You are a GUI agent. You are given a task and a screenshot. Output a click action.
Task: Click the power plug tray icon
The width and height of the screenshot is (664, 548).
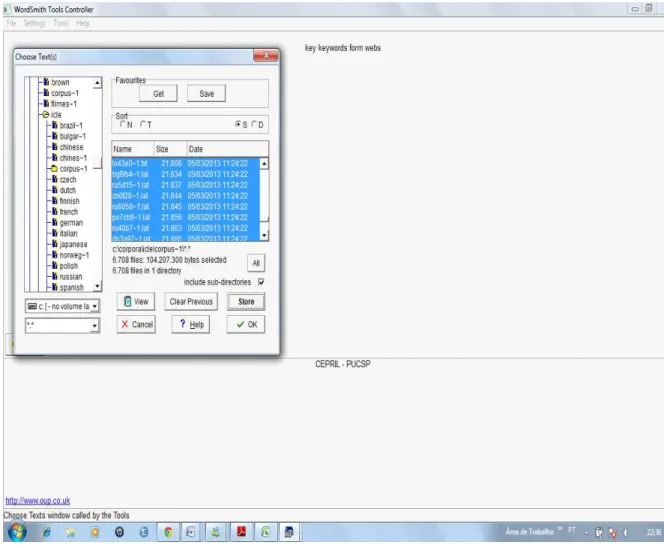(x=599, y=533)
